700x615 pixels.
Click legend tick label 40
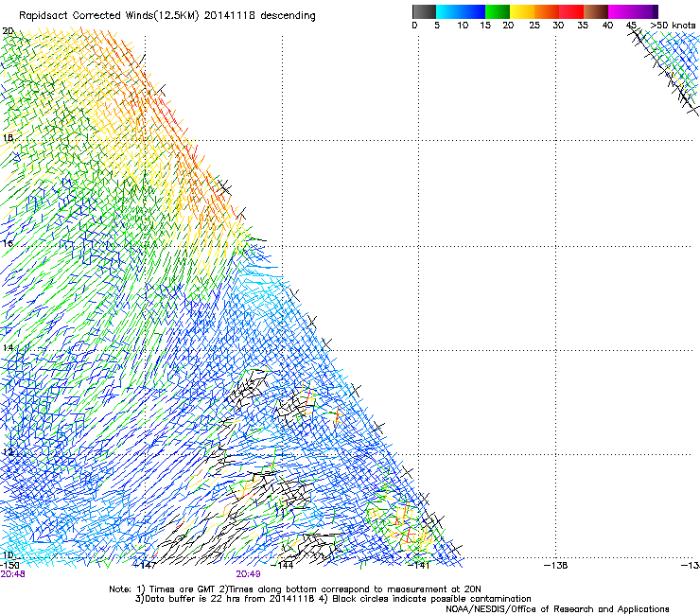(607, 26)
